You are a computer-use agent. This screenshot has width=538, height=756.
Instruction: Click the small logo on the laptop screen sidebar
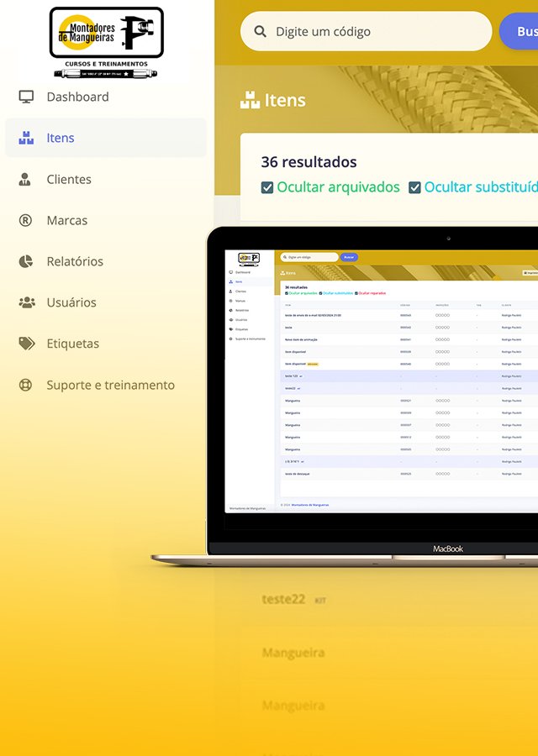pos(249,259)
